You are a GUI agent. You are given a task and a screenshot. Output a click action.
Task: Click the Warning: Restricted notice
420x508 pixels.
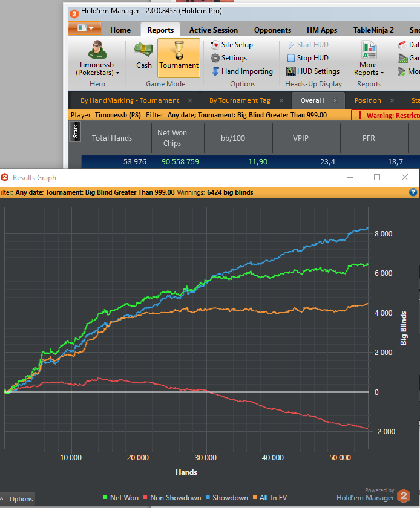tap(386, 116)
